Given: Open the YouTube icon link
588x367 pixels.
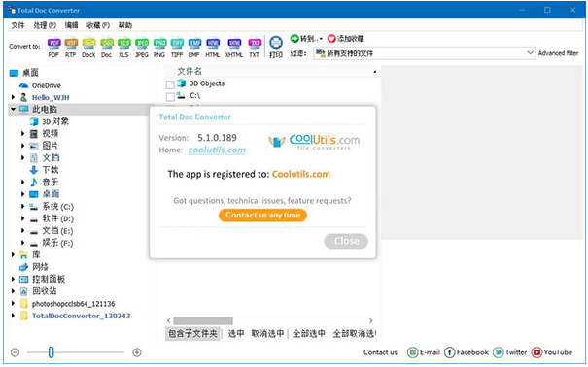Looking at the screenshot, I should pyautogui.click(x=536, y=352).
